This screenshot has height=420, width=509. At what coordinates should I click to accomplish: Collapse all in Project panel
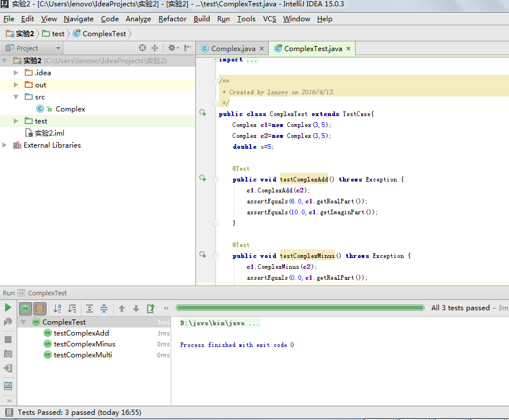155,48
